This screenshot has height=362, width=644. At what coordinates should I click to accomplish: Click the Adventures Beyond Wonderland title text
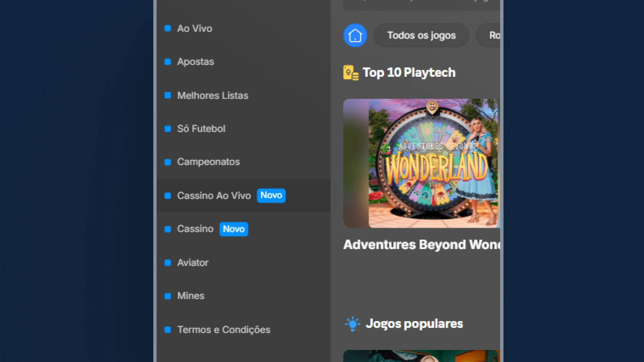click(x=422, y=245)
